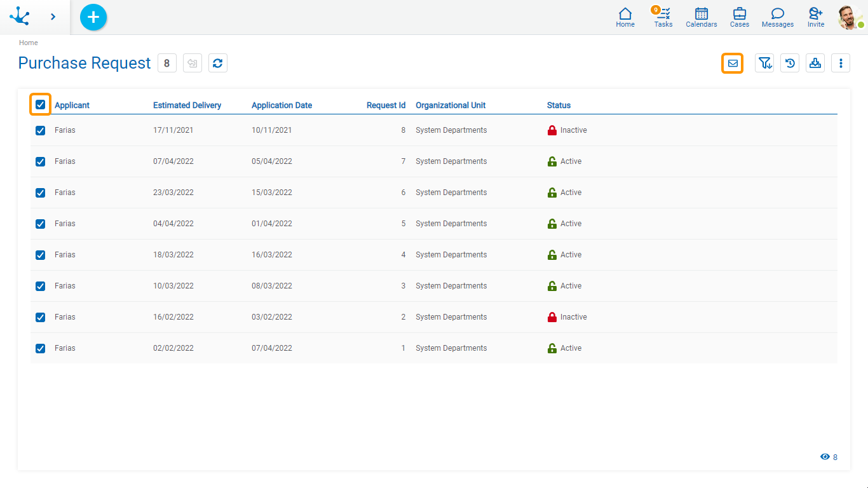
Task: Click System Departments in Request Id 3 row
Action: (451, 286)
